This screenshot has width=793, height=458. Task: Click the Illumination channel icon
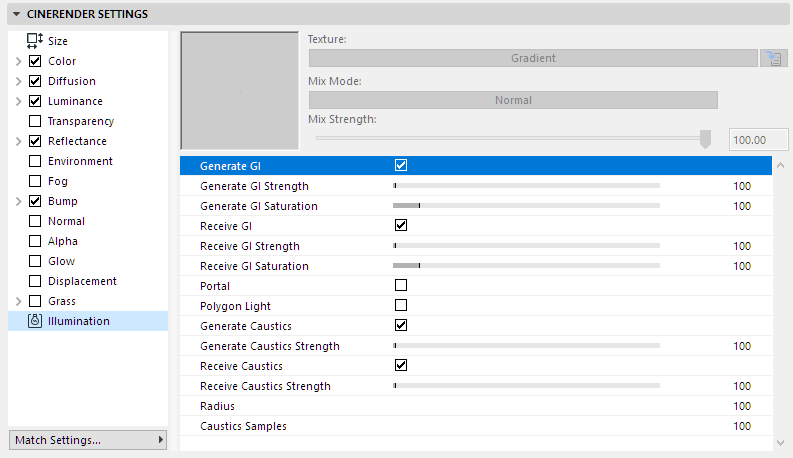(x=35, y=321)
